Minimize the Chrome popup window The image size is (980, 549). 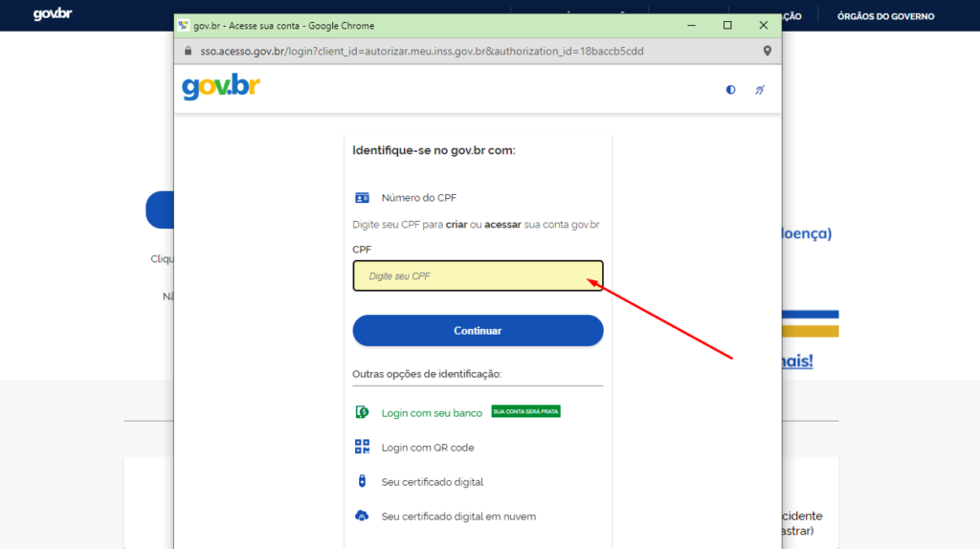point(691,26)
